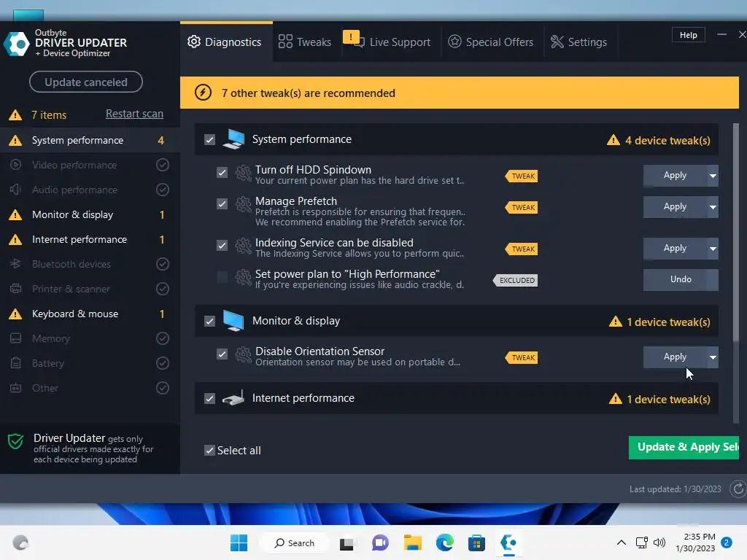The width and height of the screenshot is (747, 560).
Task: Click Update & Apply Selected button
Action: tap(684, 448)
